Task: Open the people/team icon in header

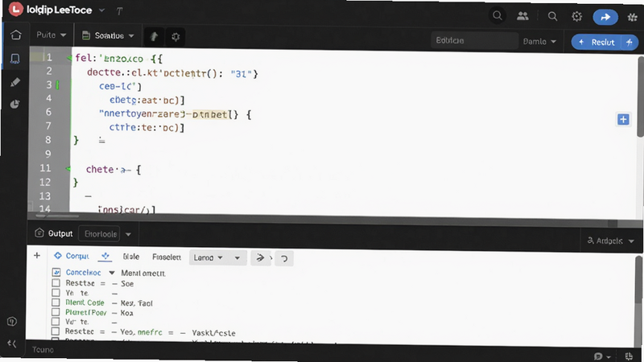Action: pos(522,16)
